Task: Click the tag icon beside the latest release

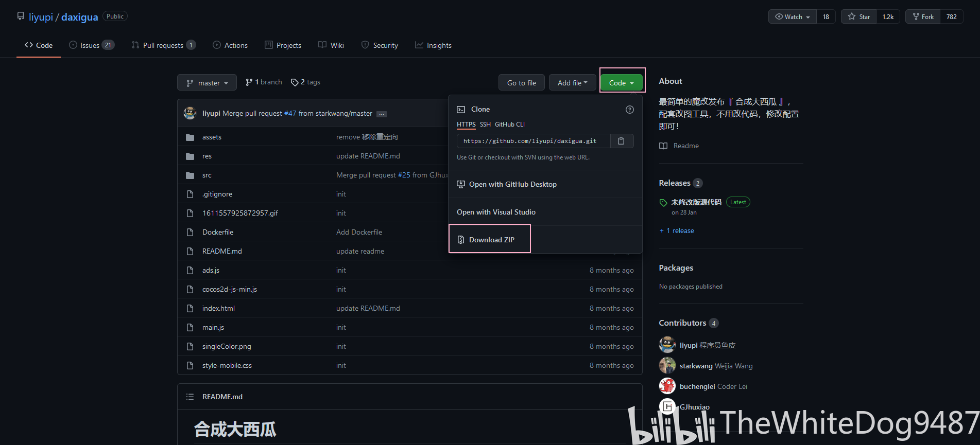Action: 663,203
